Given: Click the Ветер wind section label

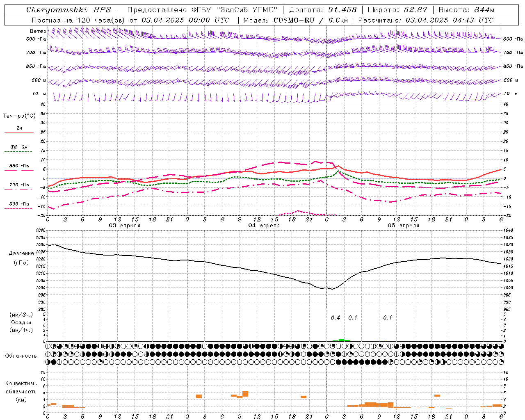Looking at the screenshot, I should click(38, 31).
